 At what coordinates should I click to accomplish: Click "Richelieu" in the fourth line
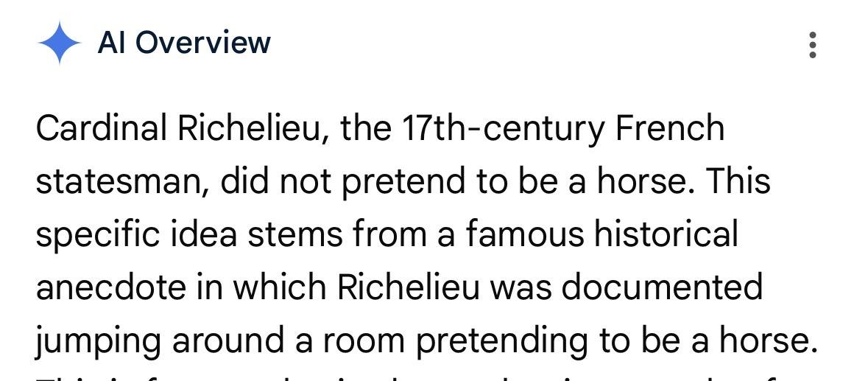click(409, 287)
